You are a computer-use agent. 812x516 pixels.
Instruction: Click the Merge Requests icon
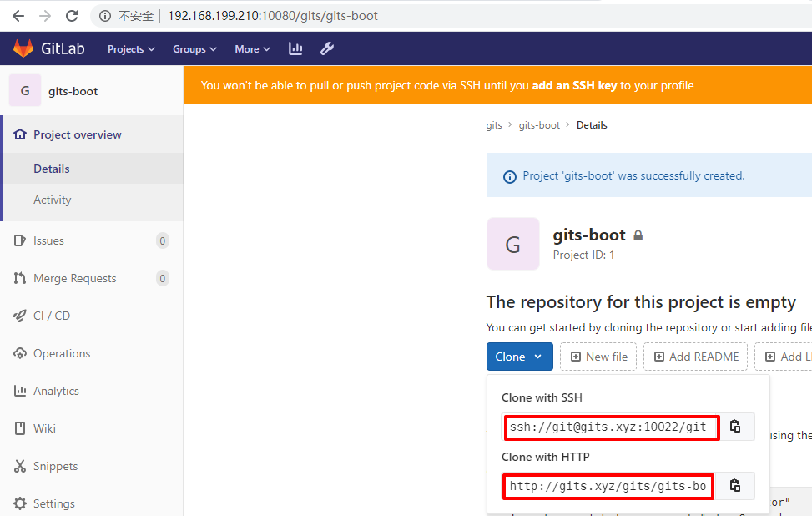click(x=20, y=278)
